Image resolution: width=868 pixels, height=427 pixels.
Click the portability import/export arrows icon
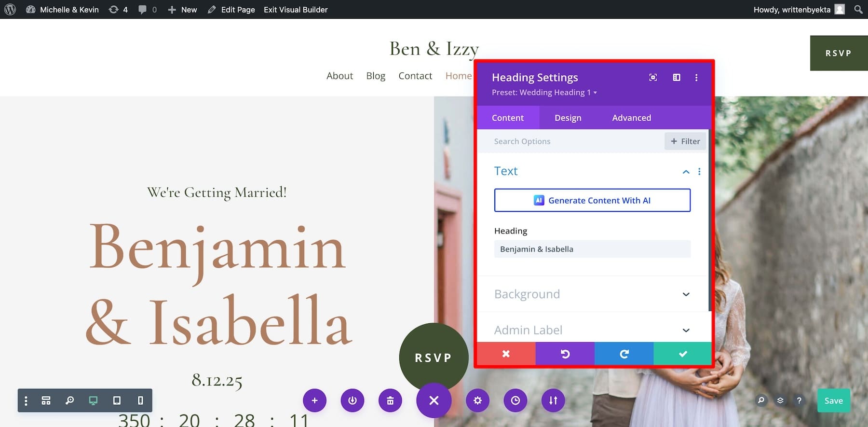click(553, 400)
